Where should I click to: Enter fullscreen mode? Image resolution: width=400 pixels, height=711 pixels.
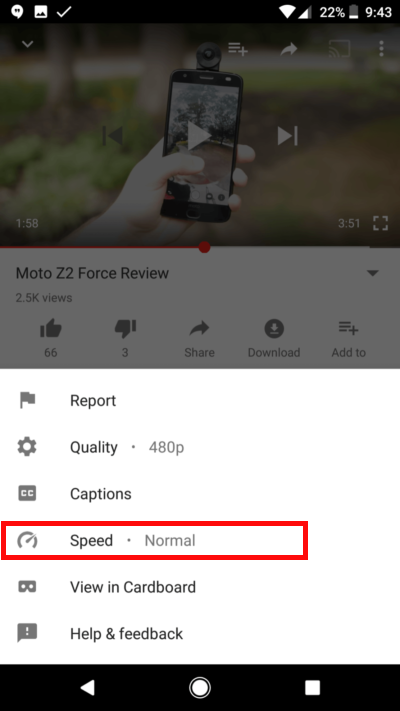click(x=380, y=223)
